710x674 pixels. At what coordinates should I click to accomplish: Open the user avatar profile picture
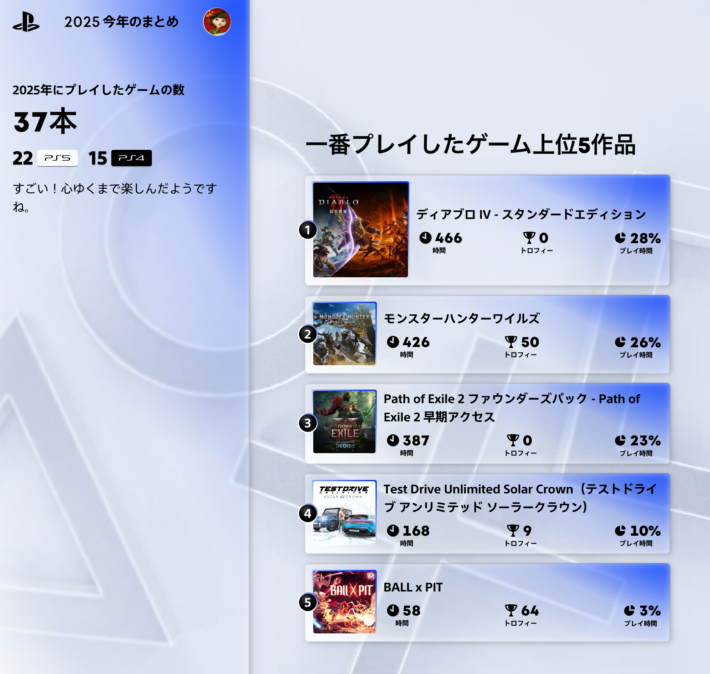click(217, 21)
